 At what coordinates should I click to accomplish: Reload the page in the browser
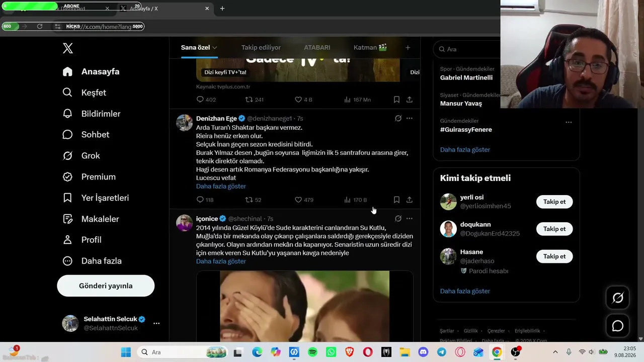pos(40,26)
